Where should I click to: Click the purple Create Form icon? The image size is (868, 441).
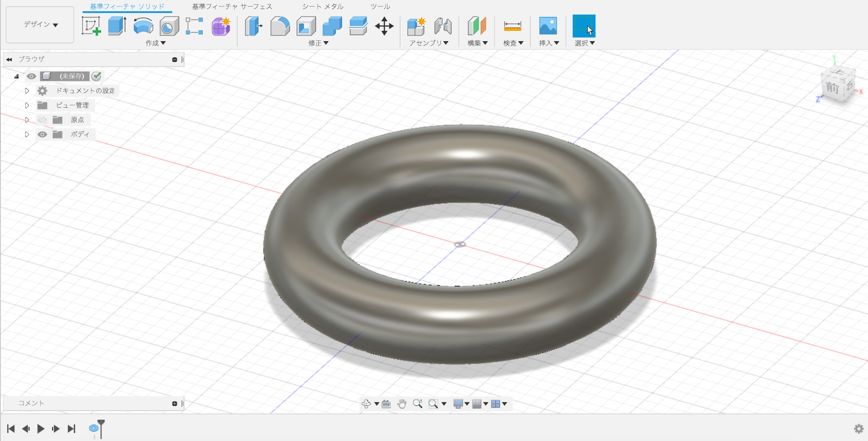click(x=221, y=26)
